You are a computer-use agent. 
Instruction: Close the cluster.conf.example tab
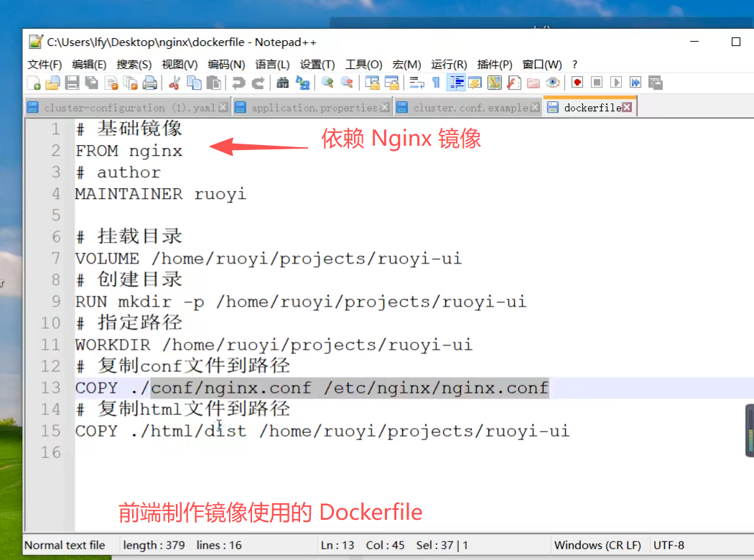click(x=534, y=108)
